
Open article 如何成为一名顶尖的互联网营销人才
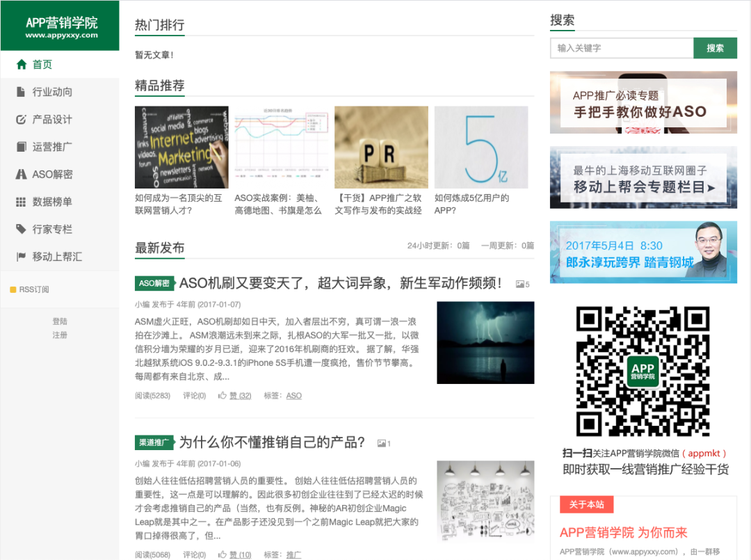(179, 204)
